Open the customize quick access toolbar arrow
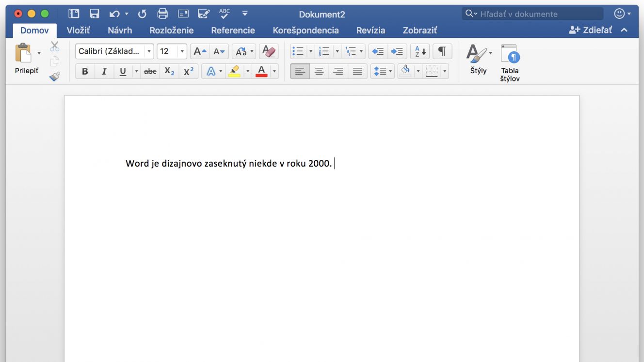The width and height of the screenshot is (644, 362). pos(245,14)
